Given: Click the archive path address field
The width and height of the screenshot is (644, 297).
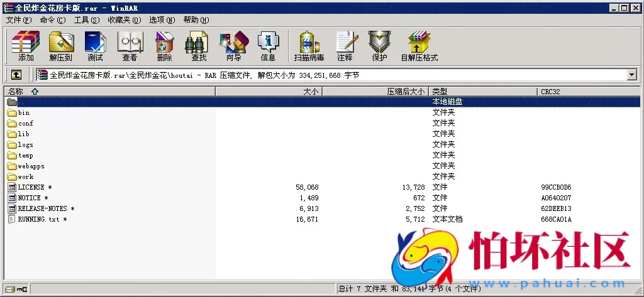Looking at the screenshot, I should [x=331, y=75].
